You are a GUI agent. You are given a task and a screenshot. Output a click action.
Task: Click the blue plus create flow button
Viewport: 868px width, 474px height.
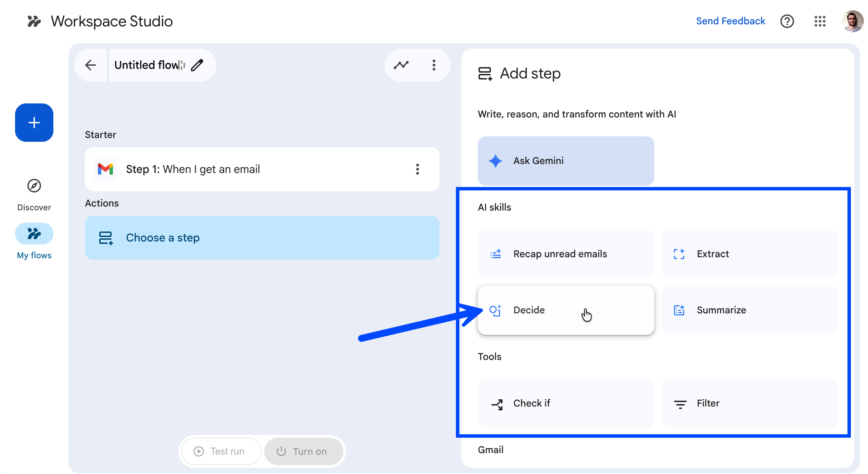(34, 123)
